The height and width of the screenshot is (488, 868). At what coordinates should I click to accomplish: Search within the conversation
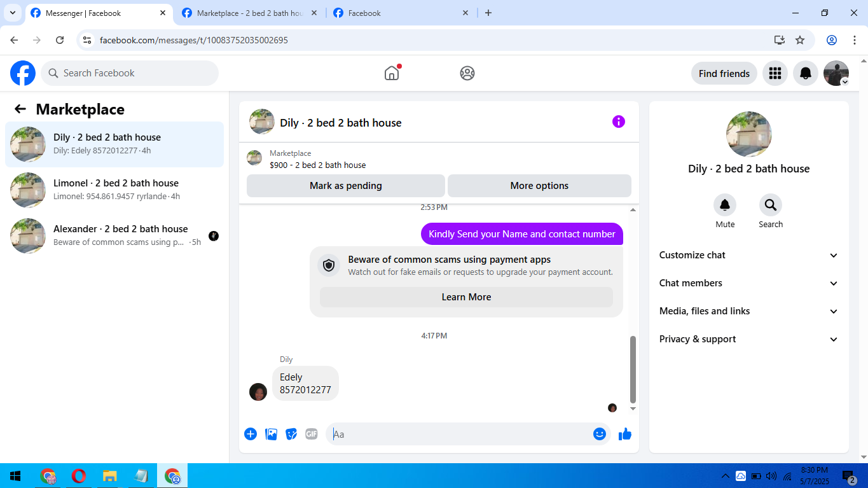tap(771, 205)
